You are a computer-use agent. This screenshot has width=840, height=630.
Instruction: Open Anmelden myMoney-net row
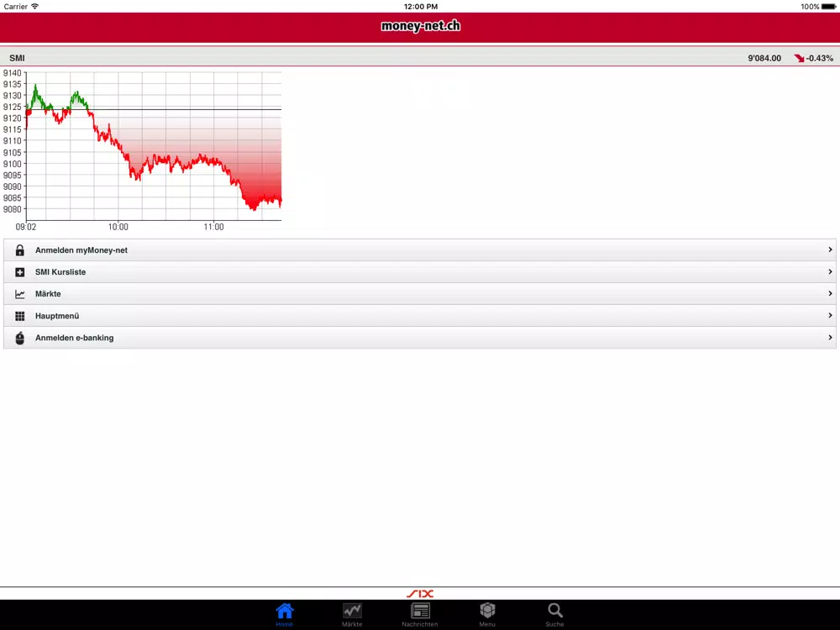click(420, 250)
